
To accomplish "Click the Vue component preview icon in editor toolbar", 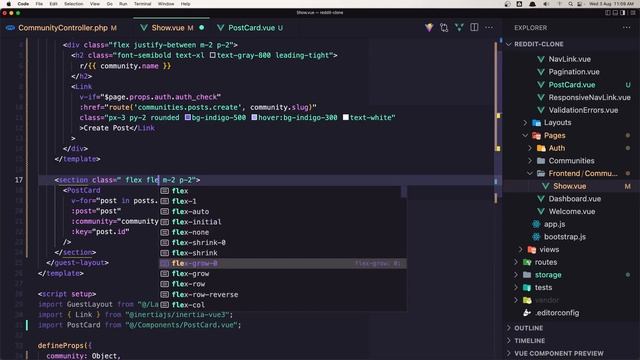I will coord(459,27).
